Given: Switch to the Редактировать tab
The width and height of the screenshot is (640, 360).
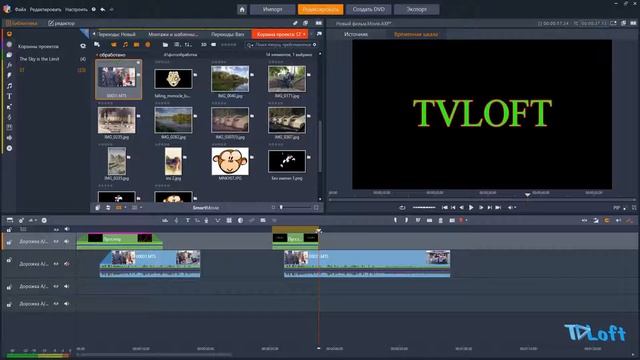Looking at the screenshot, I should [320, 9].
